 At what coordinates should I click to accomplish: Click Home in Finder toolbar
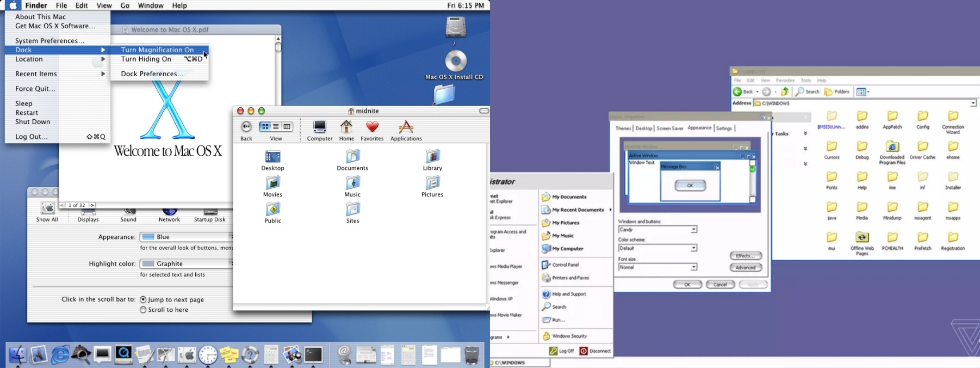tap(346, 131)
